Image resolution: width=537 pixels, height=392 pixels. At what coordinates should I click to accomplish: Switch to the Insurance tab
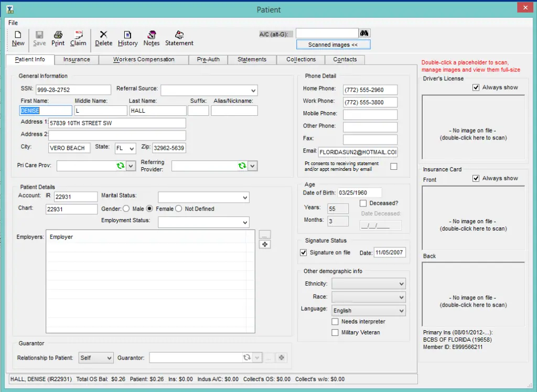coord(76,59)
